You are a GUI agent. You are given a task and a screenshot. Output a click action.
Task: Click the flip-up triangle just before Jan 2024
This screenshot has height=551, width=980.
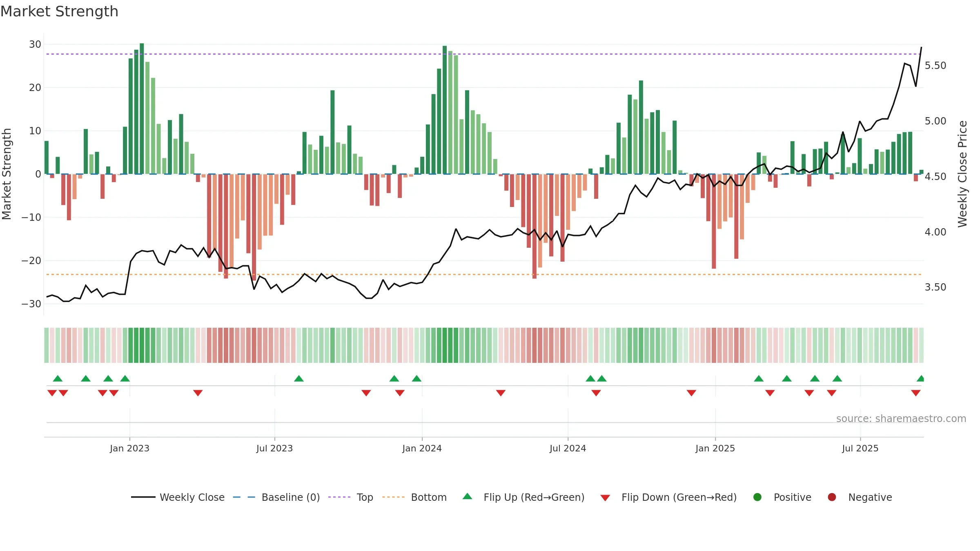click(416, 378)
